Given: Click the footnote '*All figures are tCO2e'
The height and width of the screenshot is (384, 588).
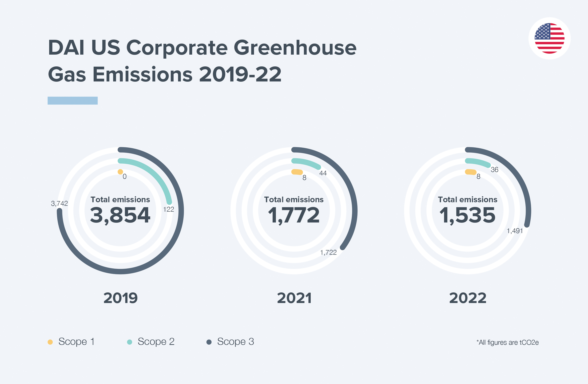Looking at the screenshot, I should (508, 343).
